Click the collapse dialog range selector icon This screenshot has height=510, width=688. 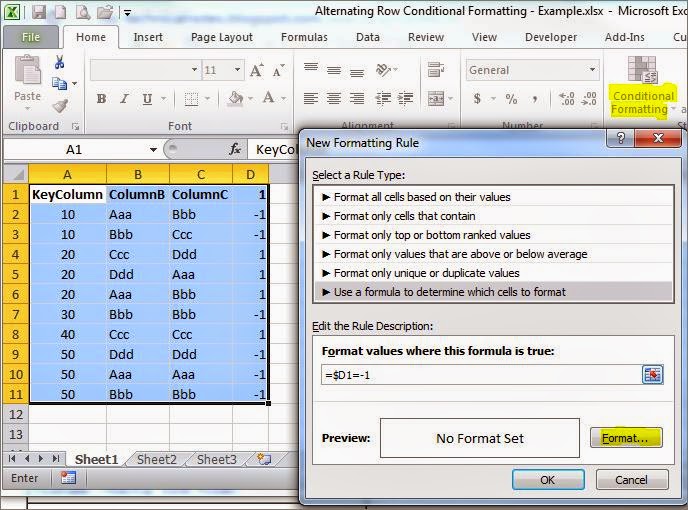point(652,375)
